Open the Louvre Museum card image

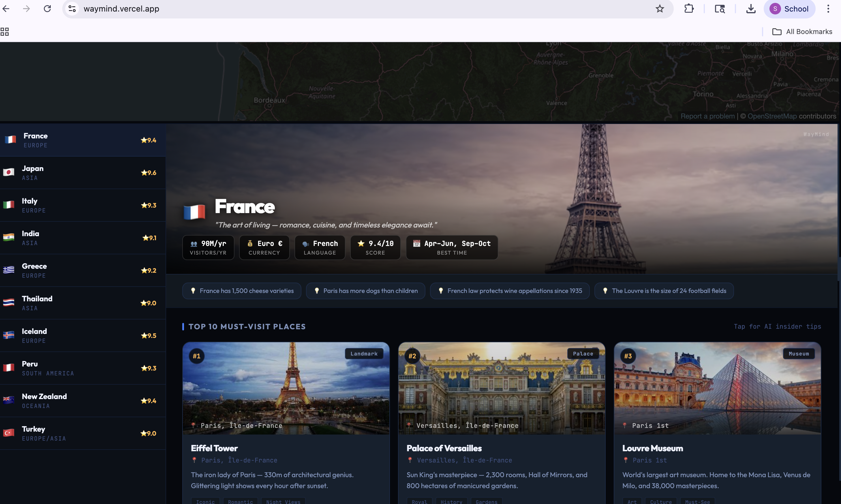(717, 388)
